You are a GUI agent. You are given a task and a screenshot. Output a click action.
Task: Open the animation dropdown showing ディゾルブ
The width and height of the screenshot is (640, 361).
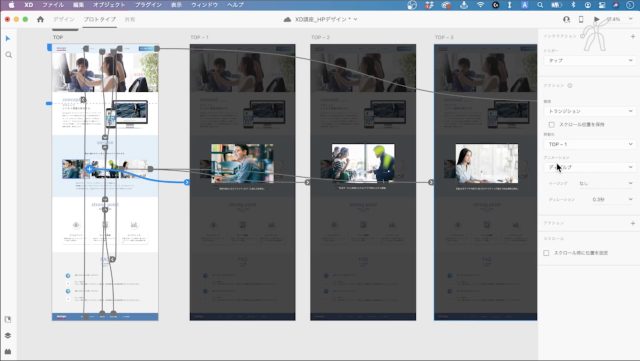coord(589,167)
